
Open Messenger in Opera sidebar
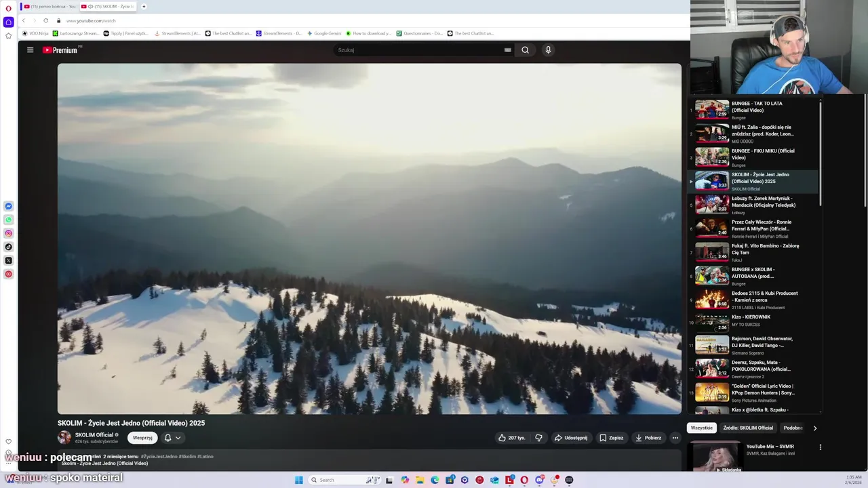point(9,206)
